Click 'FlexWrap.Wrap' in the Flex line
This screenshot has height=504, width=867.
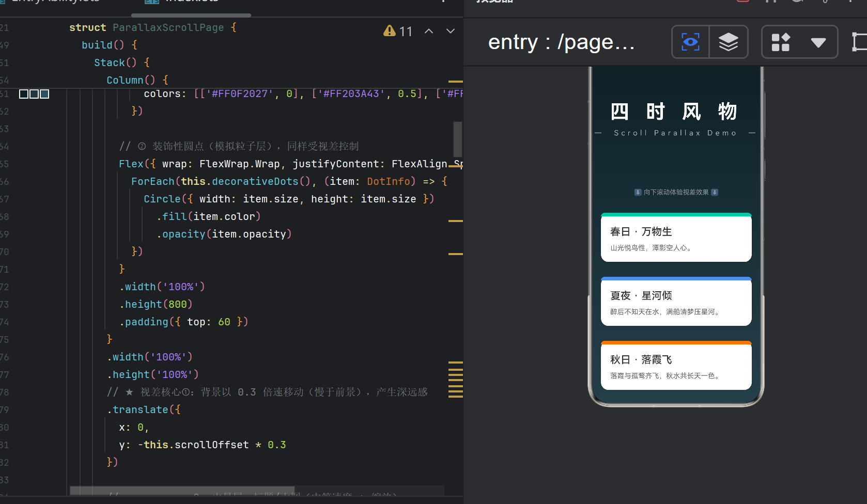240,164
